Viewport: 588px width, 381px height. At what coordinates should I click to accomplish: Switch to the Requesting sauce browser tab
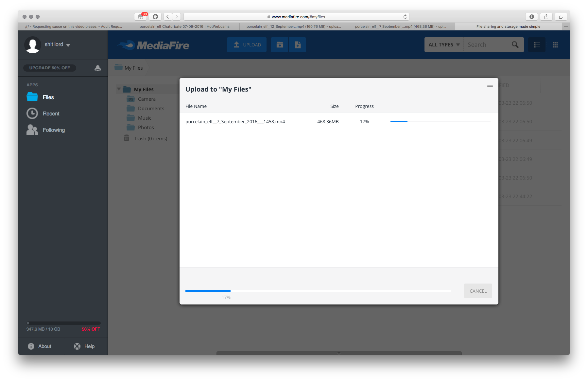point(74,26)
